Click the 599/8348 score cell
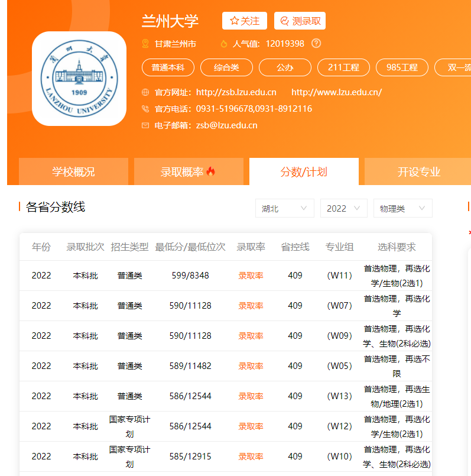 coord(190,276)
